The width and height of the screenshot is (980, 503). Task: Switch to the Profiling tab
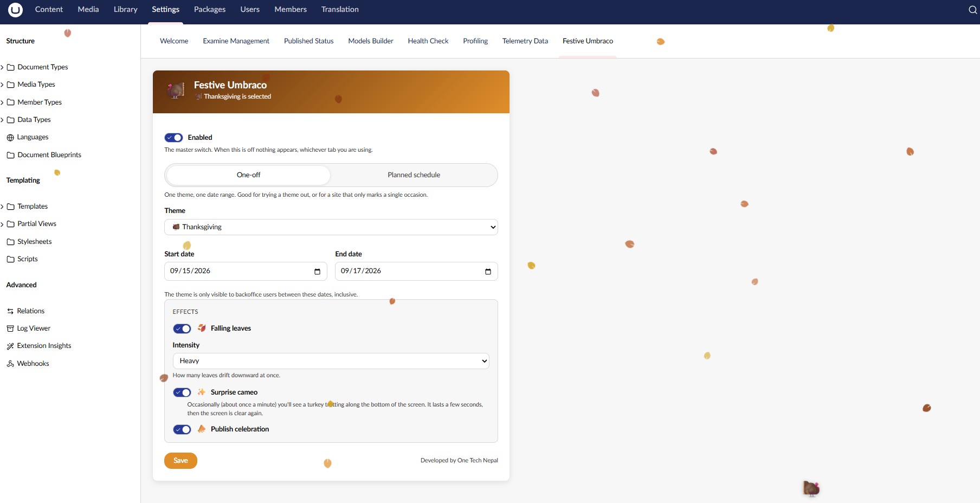tap(475, 41)
